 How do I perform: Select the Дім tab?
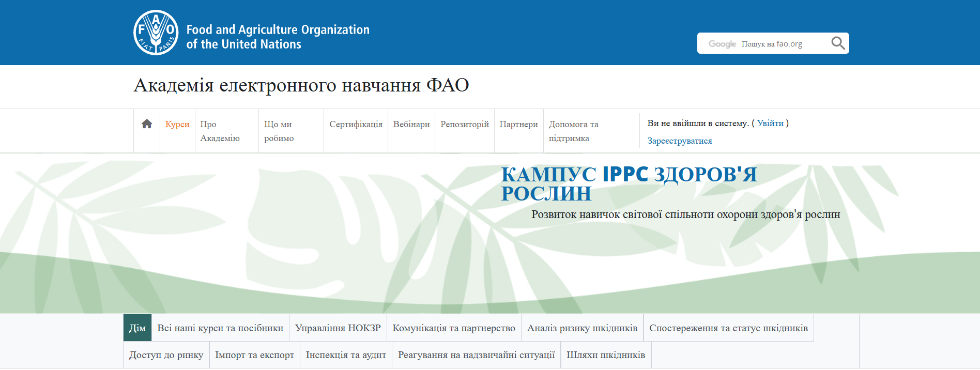[137, 328]
